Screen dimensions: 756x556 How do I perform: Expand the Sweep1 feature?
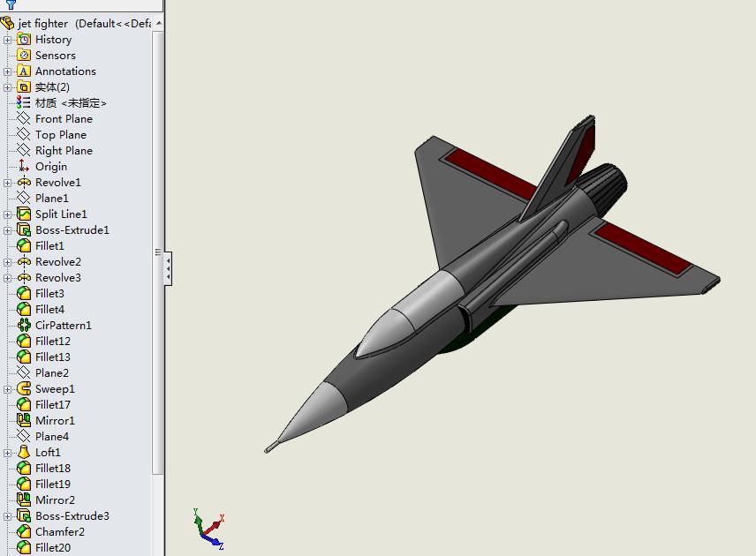click(x=7, y=390)
